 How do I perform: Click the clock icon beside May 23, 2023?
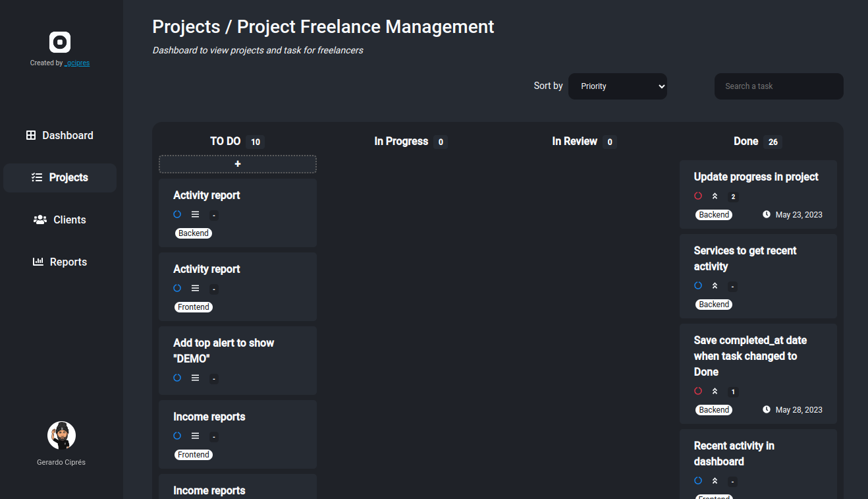767,214
